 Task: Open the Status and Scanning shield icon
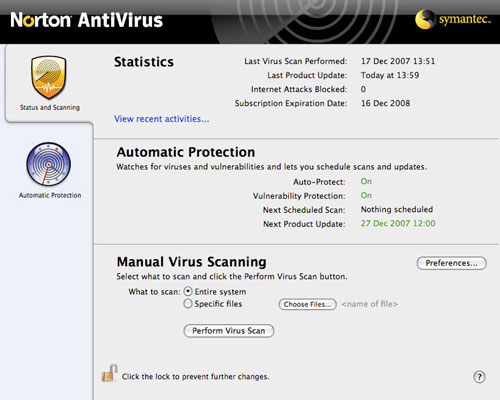pos(49,77)
